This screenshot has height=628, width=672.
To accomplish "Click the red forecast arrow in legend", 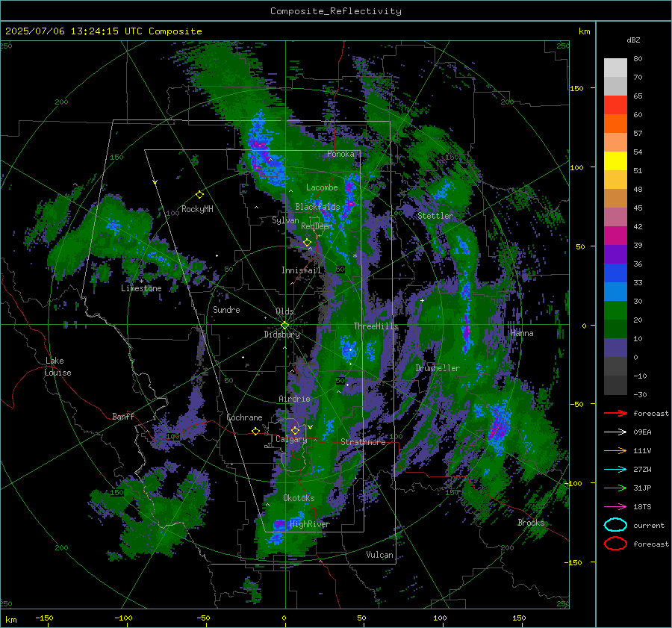I will point(615,413).
